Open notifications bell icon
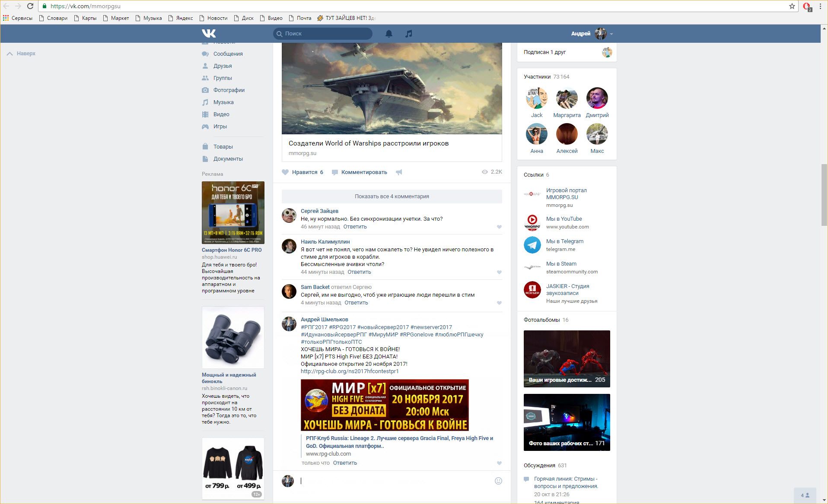The image size is (828, 504). tap(389, 34)
